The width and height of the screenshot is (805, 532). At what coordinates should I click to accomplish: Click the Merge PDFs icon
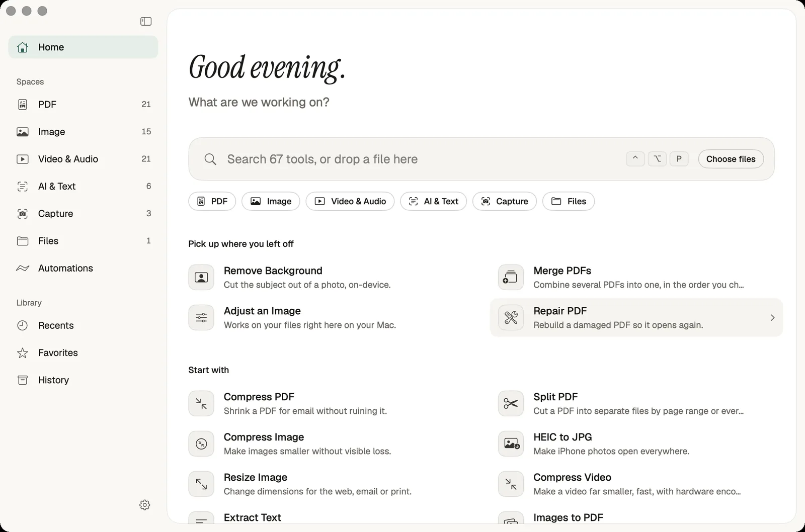pyautogui.click(x=511, y=278)
